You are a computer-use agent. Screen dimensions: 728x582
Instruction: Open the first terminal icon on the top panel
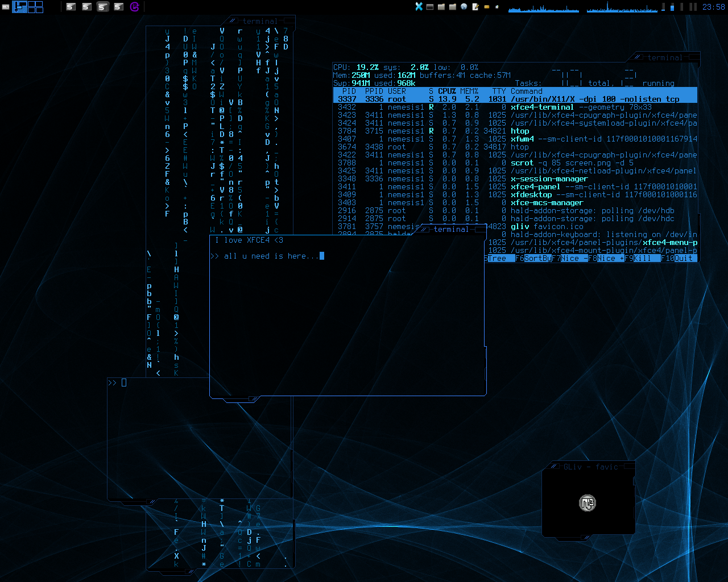(69, 7)
